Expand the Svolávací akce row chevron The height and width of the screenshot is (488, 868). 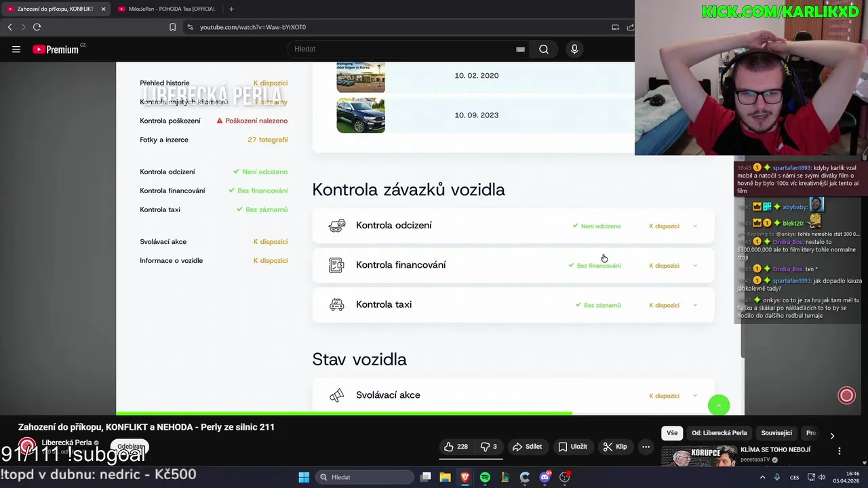(x=694, y=396)
